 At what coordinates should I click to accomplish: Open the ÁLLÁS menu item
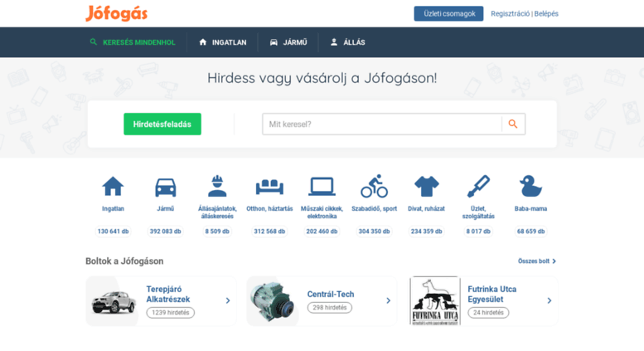coord(354,42)
